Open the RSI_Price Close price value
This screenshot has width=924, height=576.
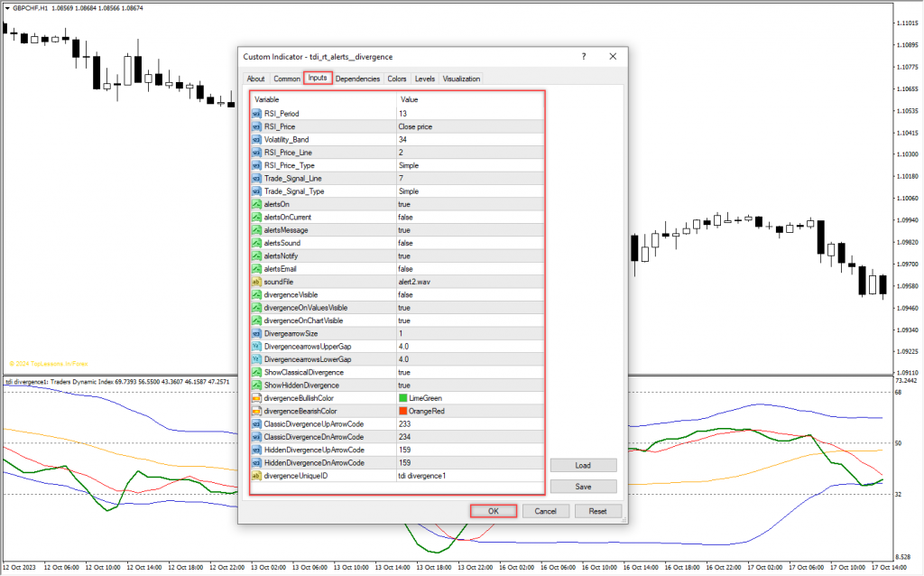coord(415,127)
